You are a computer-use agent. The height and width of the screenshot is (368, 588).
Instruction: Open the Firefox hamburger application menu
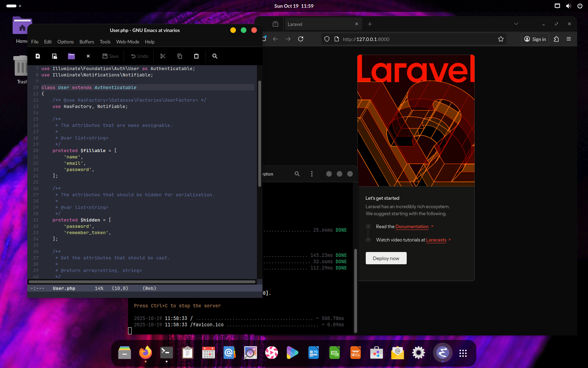pyautogui.click(x=569, y=39)
